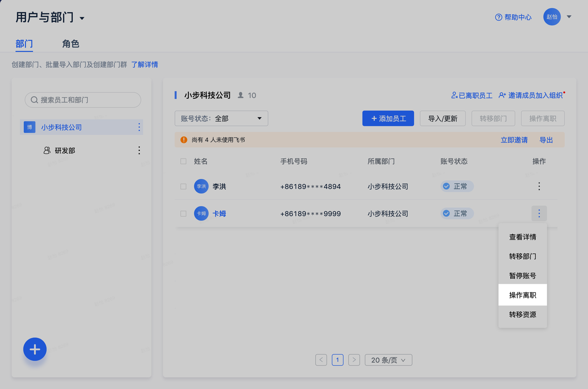The width and height of the screenshot is (588, 389).
Task: Click the Help Center question mark icon
Action: [498, 17]
